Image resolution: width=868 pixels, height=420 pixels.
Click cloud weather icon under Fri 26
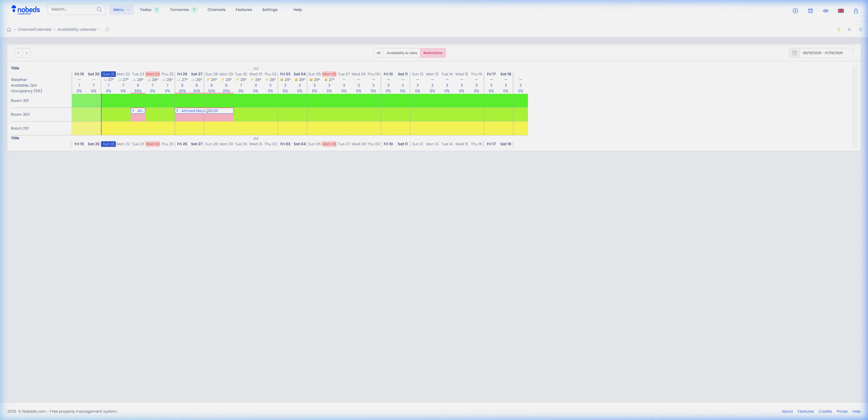[x=179, y=80]
